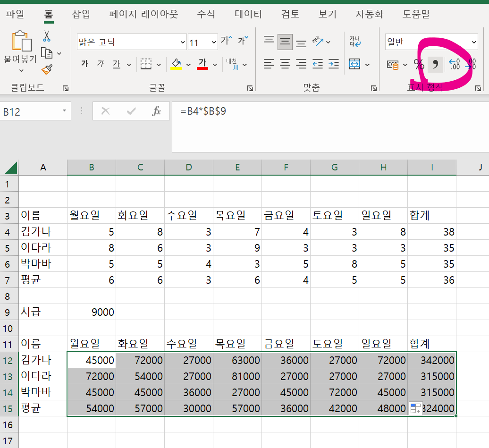Image resolution: width=489 pixels, height=448 pixels.
Task: Click the Copy icon
Action: click(x=47, y=53)
